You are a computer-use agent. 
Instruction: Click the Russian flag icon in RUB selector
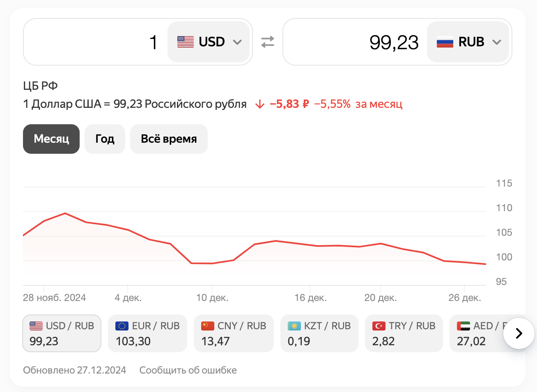[445, 42]
